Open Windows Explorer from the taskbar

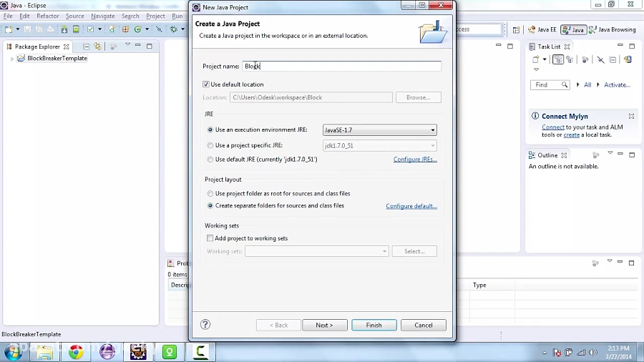(45, 352)
